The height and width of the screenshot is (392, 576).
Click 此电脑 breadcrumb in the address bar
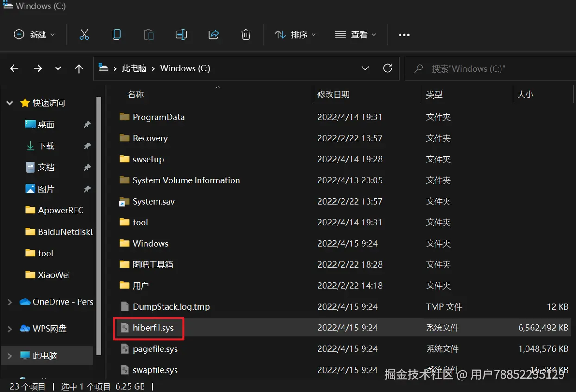pos(134,68)
